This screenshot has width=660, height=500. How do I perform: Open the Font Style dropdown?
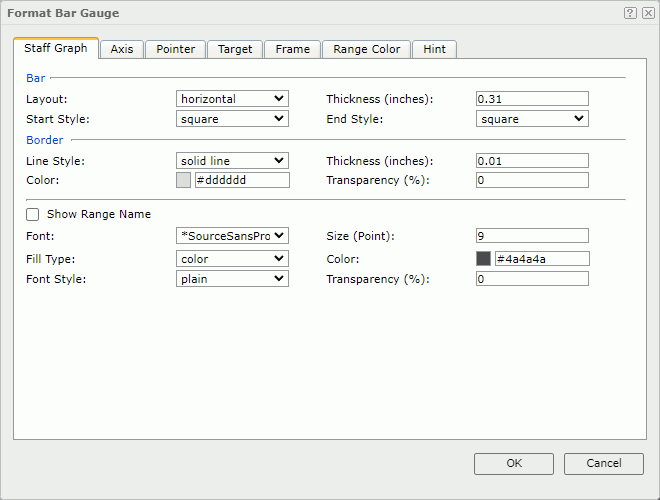(x=232, y=279)
